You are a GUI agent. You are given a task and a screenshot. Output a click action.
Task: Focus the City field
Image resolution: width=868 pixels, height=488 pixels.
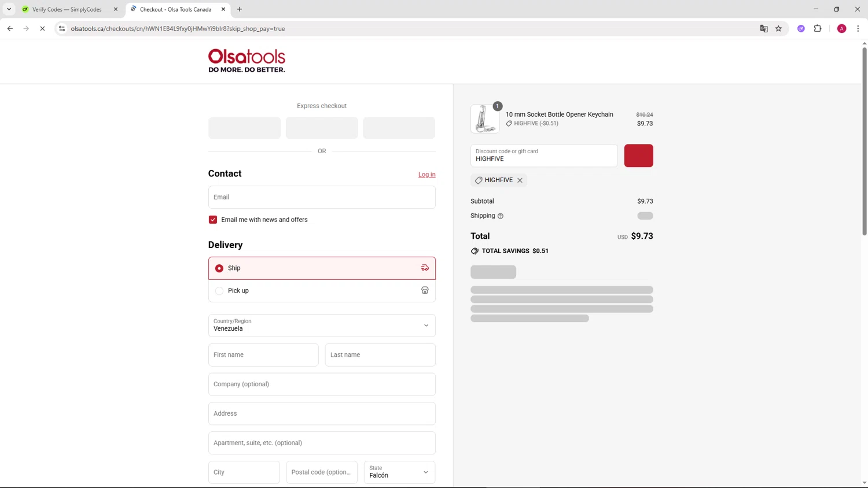click(244, 472)
